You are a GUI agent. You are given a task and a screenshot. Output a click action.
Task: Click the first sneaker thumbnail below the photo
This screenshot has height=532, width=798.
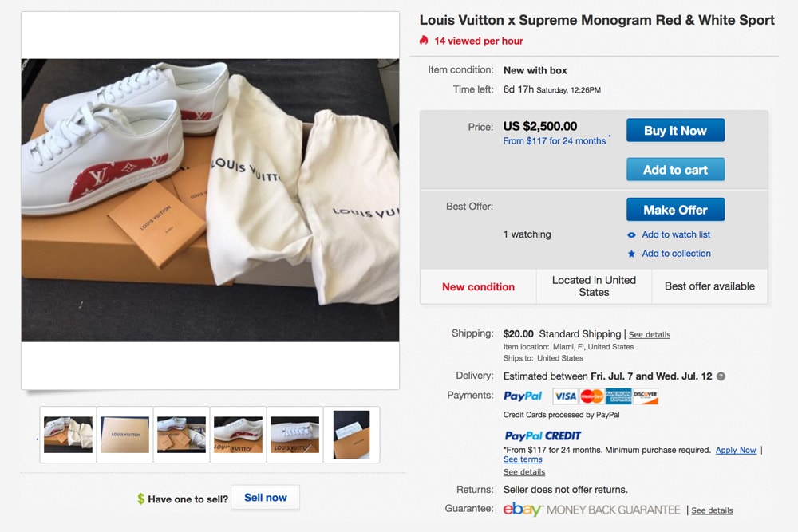click(67, 435)
